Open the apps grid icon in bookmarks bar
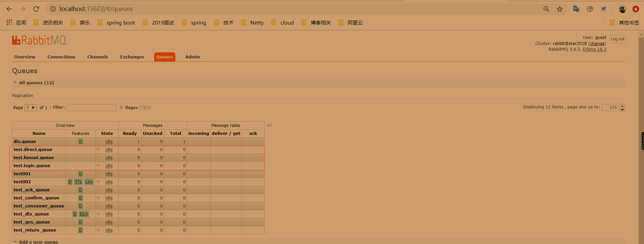This screenshot has height=244, width=644. click(x=9, y=22)
